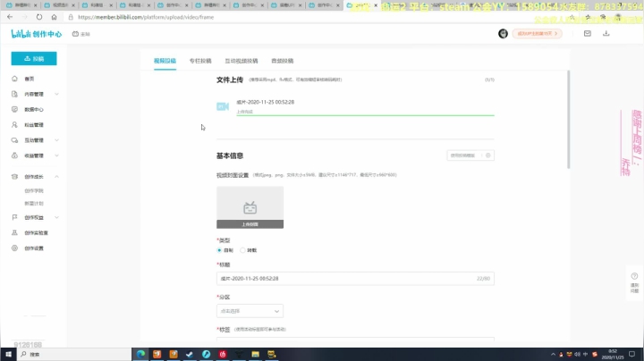Click the green upload progress bar

(365, 115)
